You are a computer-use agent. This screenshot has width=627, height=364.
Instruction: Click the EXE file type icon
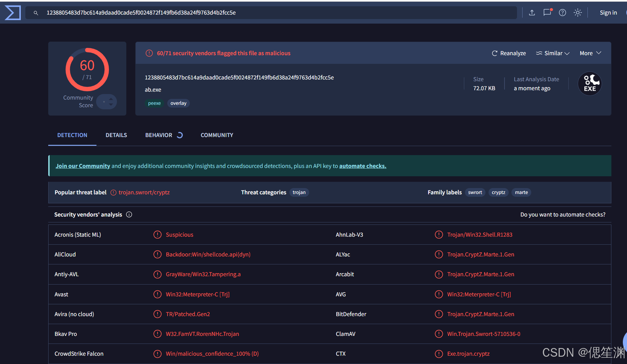[x=590, y=84]
